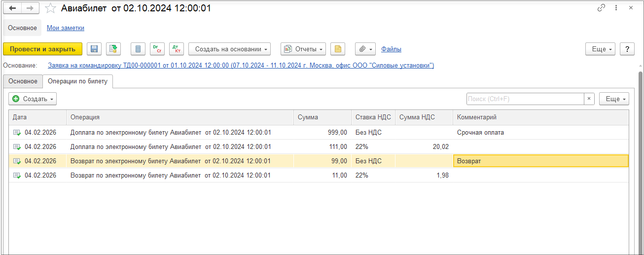644x255 pixels.
Task: Open the paperclip attachments dropdown
Action: click(365, 49)
